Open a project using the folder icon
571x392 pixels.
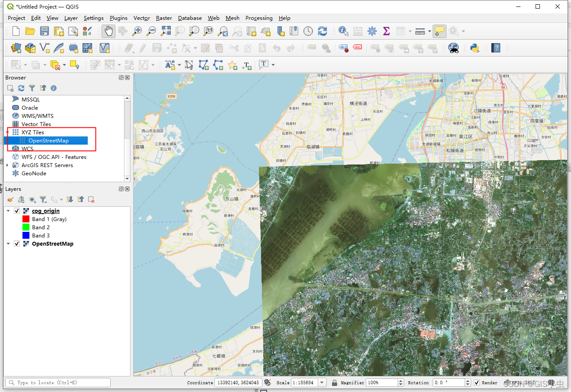tap(30, 31)
